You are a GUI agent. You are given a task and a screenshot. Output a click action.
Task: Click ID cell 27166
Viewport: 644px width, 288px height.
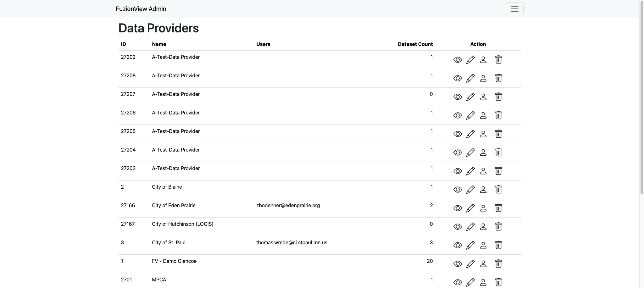(x=128, y=205)
